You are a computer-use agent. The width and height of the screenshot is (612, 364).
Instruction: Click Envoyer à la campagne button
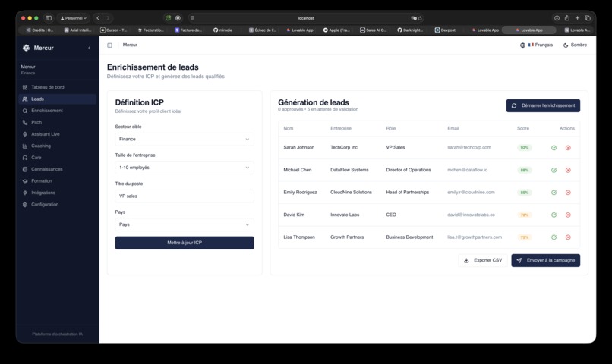tap(546, 260)
